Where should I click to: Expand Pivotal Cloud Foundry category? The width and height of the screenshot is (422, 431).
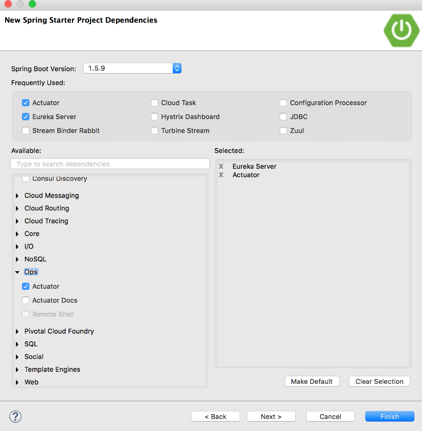pos(17,331)
